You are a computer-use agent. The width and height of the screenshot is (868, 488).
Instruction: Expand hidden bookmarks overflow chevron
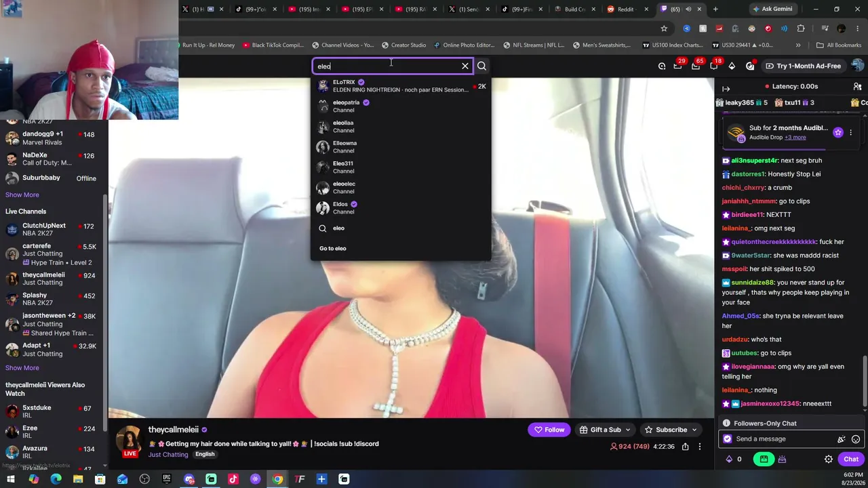798,45
